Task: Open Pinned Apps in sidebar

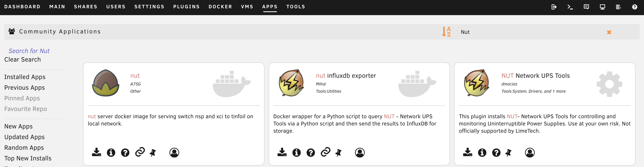Action: (x=22, y=98)
